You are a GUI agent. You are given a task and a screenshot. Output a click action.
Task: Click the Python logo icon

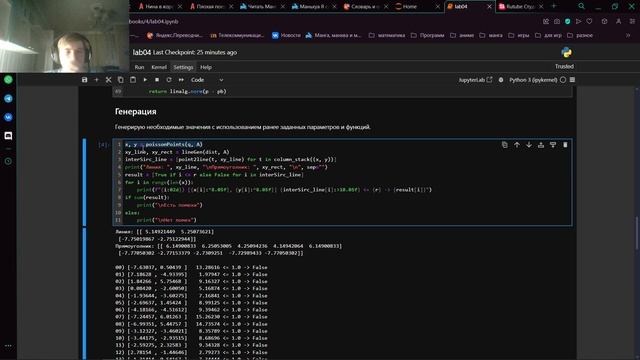[x=566, y=52]
